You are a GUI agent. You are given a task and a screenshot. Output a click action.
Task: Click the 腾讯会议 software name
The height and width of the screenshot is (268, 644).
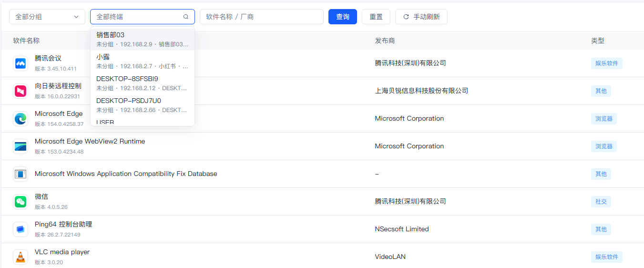click(48, 58)
